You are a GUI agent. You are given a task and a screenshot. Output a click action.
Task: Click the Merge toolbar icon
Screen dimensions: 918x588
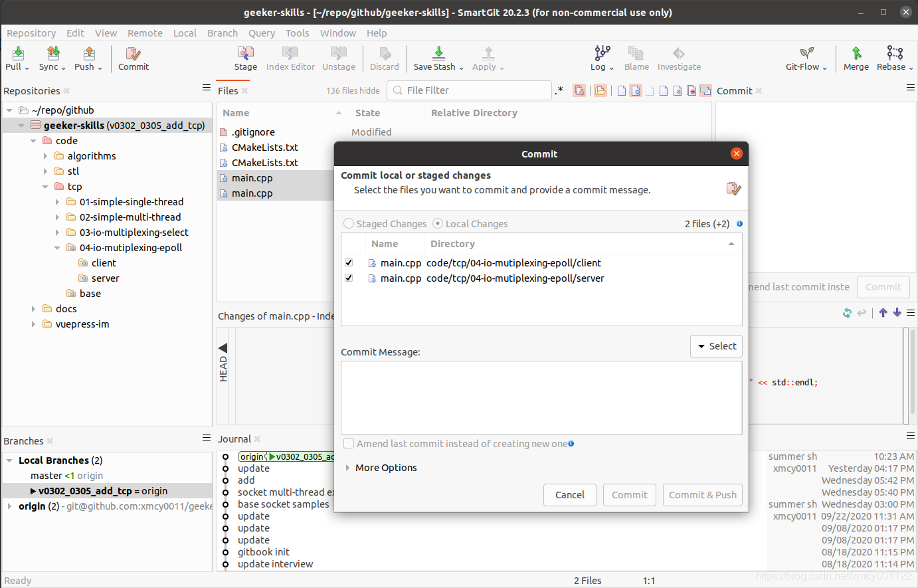pos(856,53)
